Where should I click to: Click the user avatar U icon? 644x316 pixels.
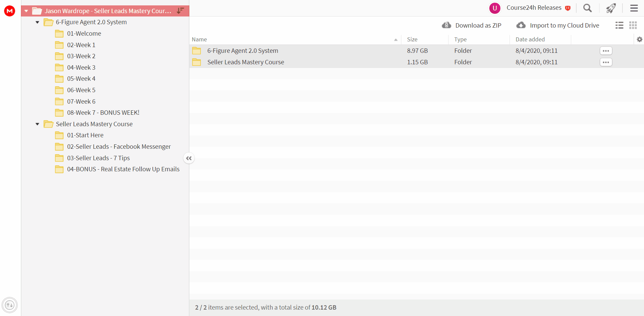495,8
